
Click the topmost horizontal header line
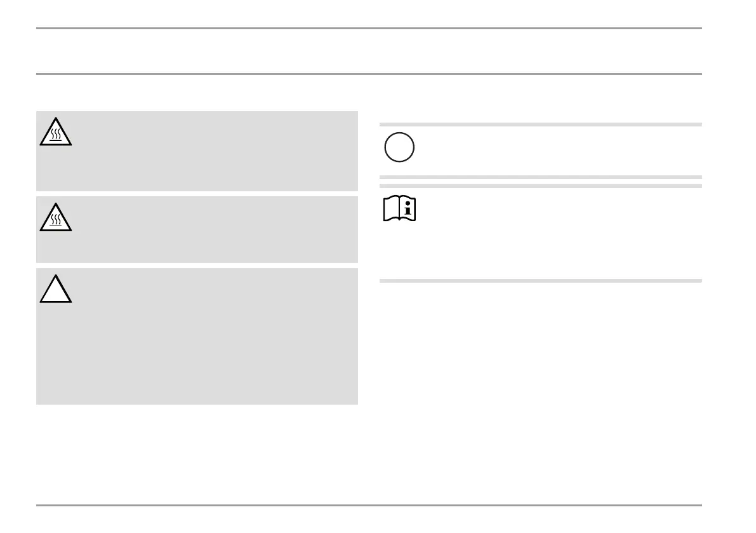(x=369, y=28)
